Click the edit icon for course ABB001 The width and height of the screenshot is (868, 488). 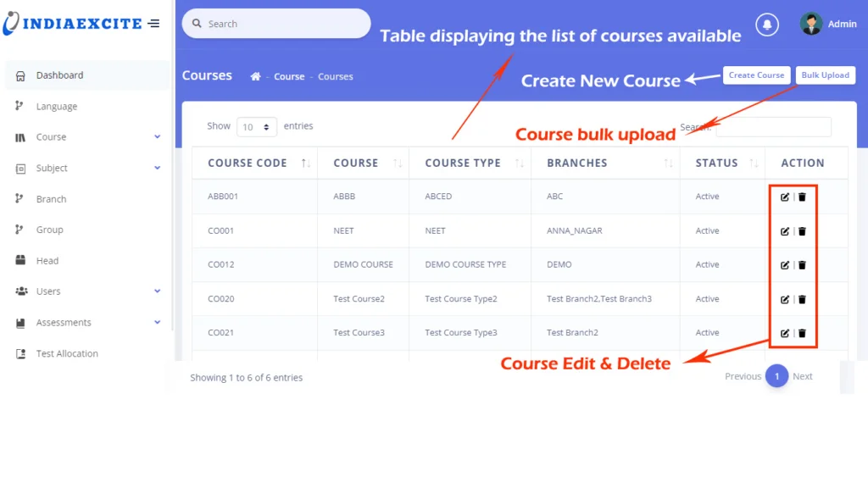pos(785,197)
